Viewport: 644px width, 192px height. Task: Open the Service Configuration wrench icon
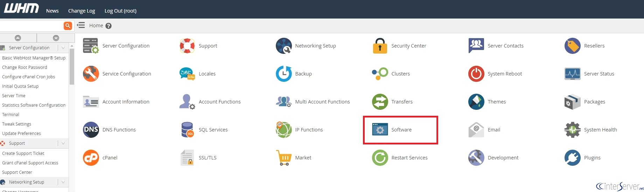point(91,74)
